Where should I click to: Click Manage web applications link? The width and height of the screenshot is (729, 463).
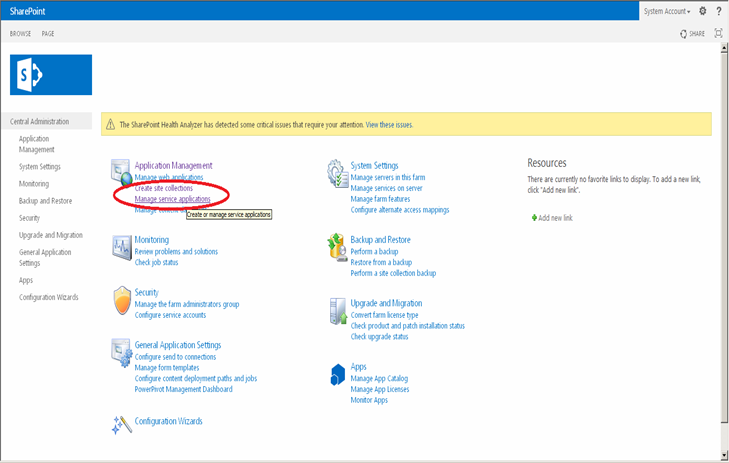[169, 177]
